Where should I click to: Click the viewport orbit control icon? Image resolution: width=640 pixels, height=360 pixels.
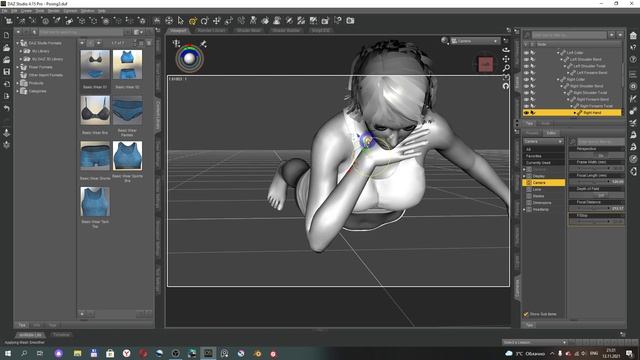506,50
